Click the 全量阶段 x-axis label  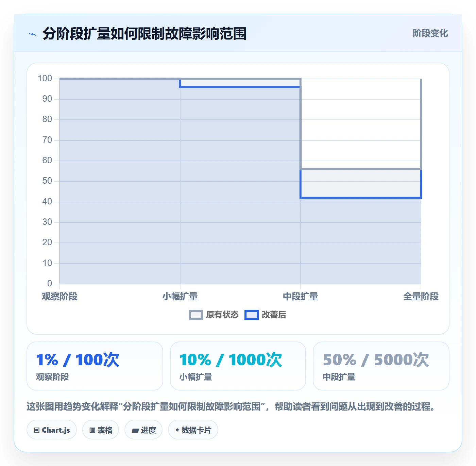pyautogui.click(x=421, y=297)
